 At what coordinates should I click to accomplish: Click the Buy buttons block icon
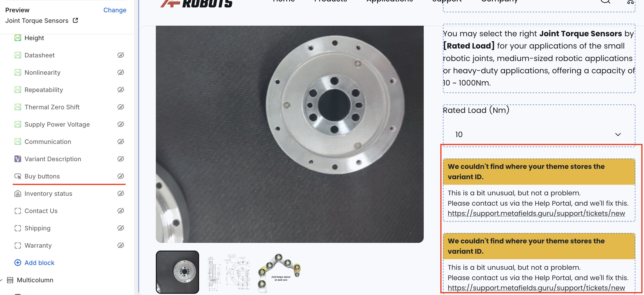pos(18,176)
